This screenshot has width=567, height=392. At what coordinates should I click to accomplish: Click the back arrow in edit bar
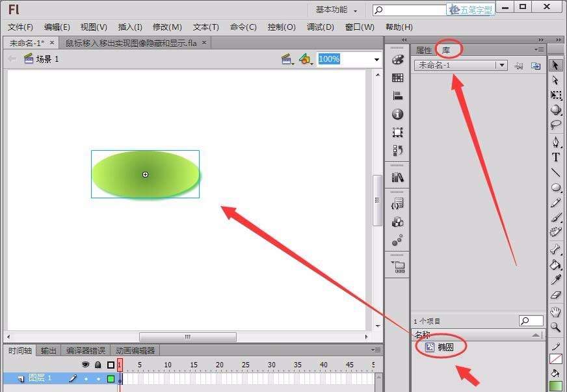[x=12, y=59]
